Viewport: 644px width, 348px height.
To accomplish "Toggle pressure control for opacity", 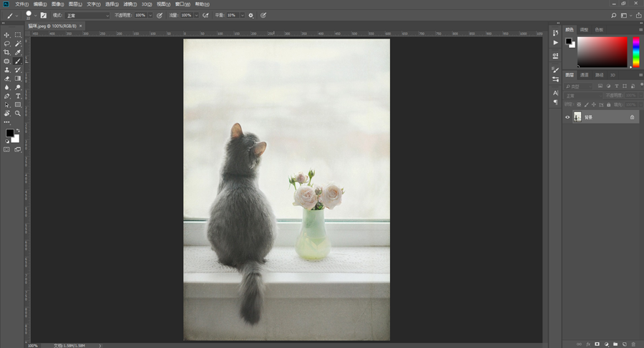I will [x=159, y=15].
